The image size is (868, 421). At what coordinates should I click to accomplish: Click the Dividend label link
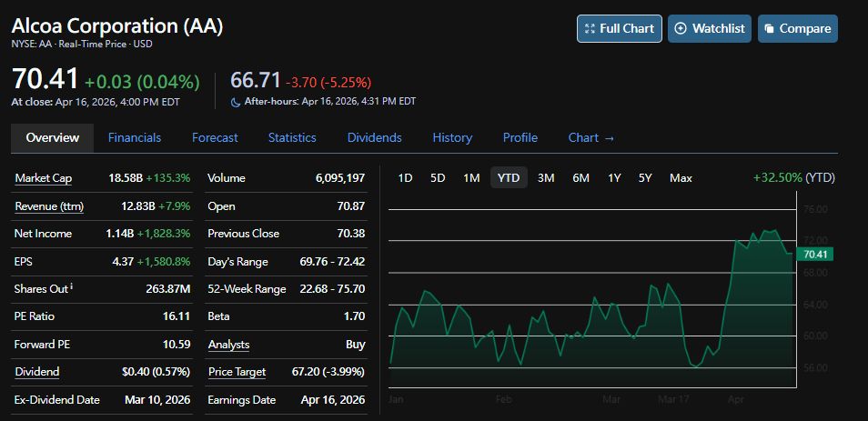36,372
